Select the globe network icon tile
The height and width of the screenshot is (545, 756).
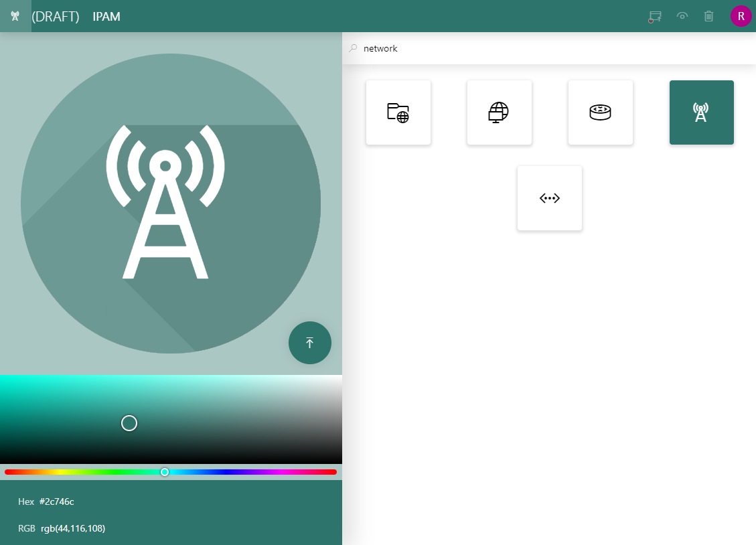click(499, 112)
